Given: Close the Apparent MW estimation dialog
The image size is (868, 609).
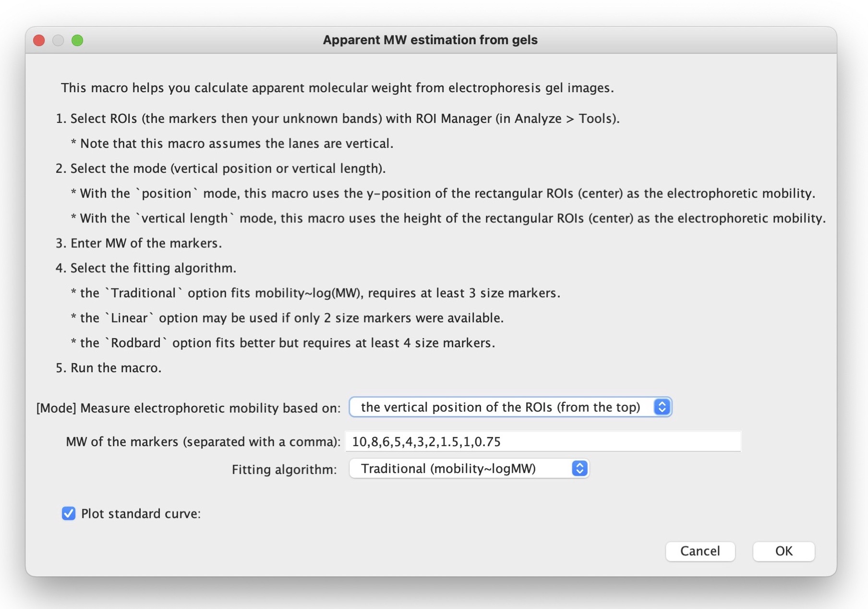Looking at the screenshot, I should coord(39,40).
